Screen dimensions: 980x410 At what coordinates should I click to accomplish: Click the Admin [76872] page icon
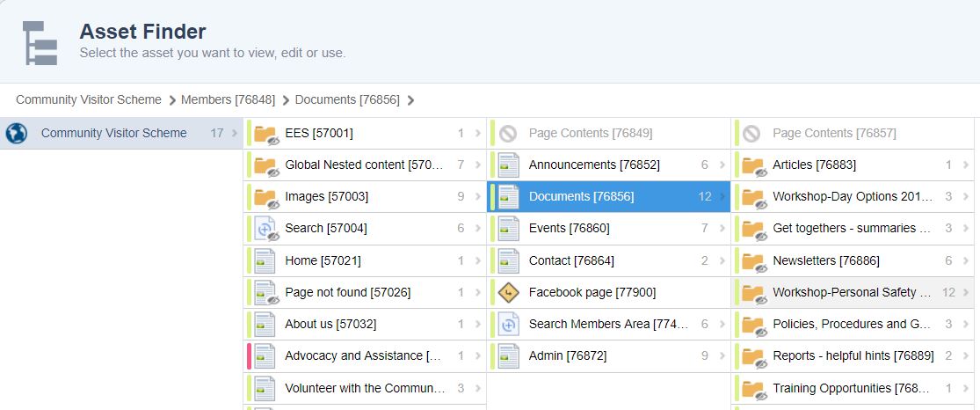509,356
